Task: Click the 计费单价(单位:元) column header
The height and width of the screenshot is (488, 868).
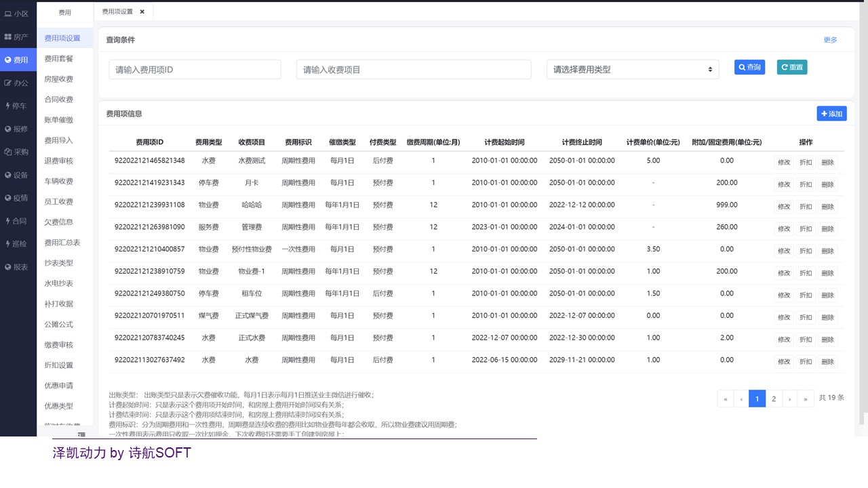Action: click(x=653, y=142)
